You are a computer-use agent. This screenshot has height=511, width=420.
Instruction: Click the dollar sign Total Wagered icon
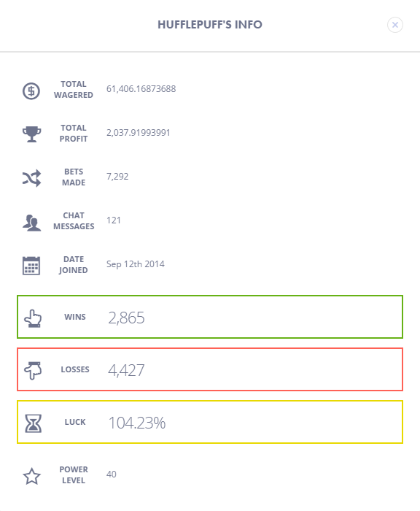click(x=31, y=91)
